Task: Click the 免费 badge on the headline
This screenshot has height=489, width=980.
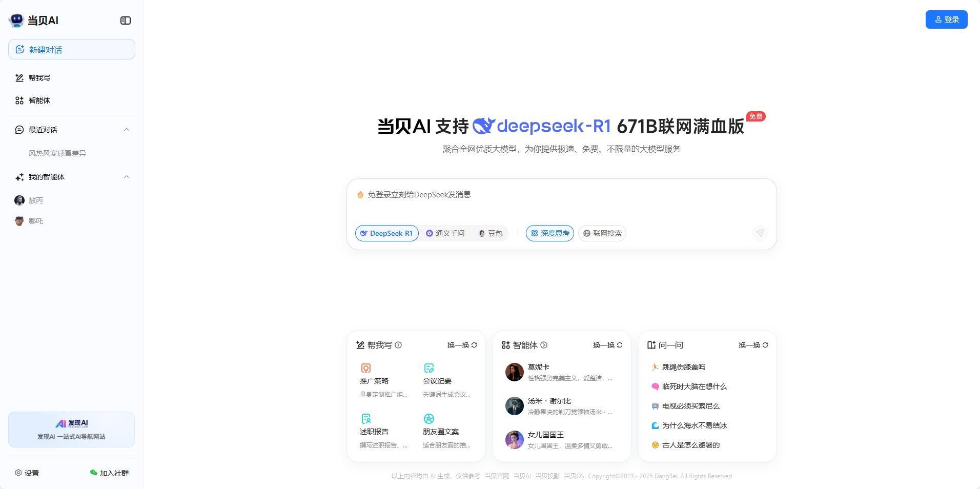Action: [756, 116]
